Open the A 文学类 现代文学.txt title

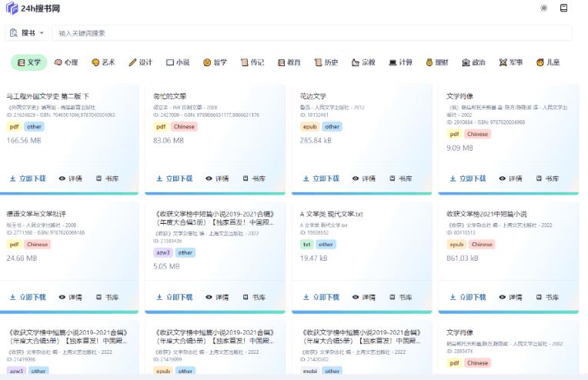(x=331, y=214)
